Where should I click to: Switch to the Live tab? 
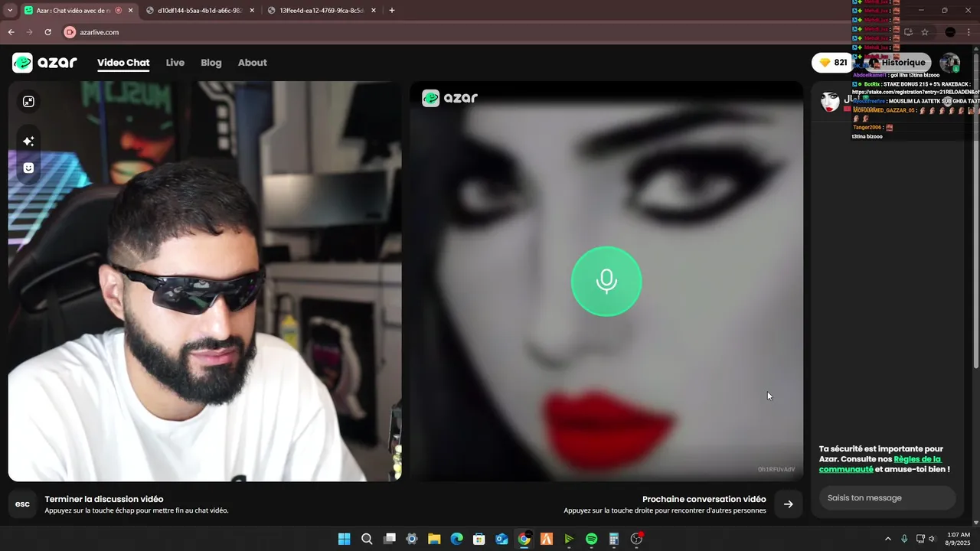point(175,63)
